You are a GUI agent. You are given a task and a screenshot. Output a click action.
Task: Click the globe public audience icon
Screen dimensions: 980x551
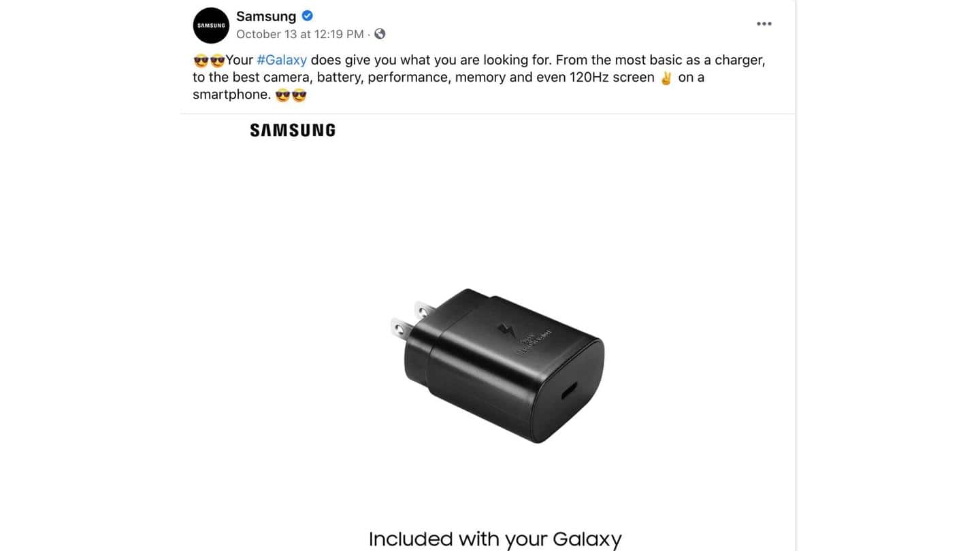(x=380, y=33)
